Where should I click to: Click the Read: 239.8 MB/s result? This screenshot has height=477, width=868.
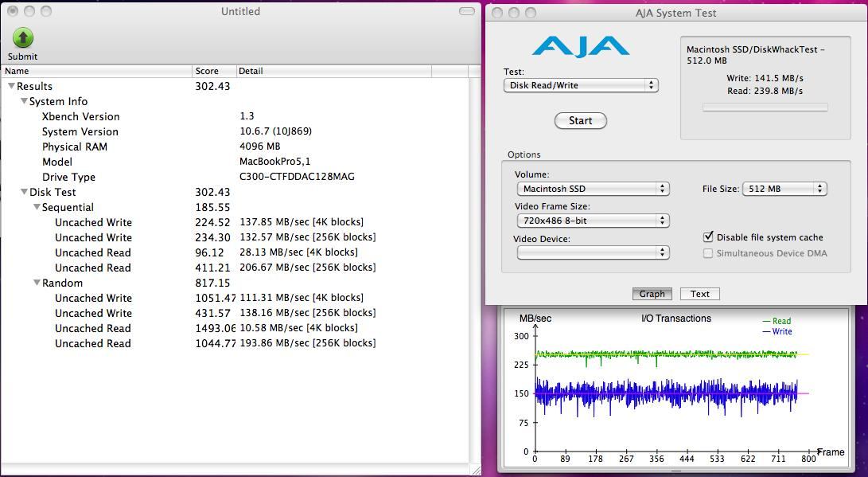765,91
